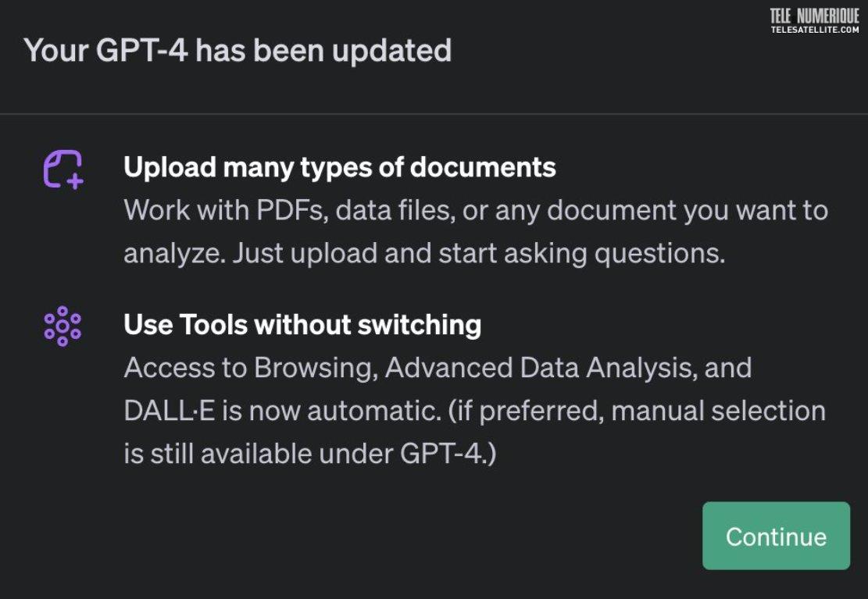This screenshot has width=868, height=599.
Task: Click the horizontal divider below the title
Action: (x=434, y=114)
